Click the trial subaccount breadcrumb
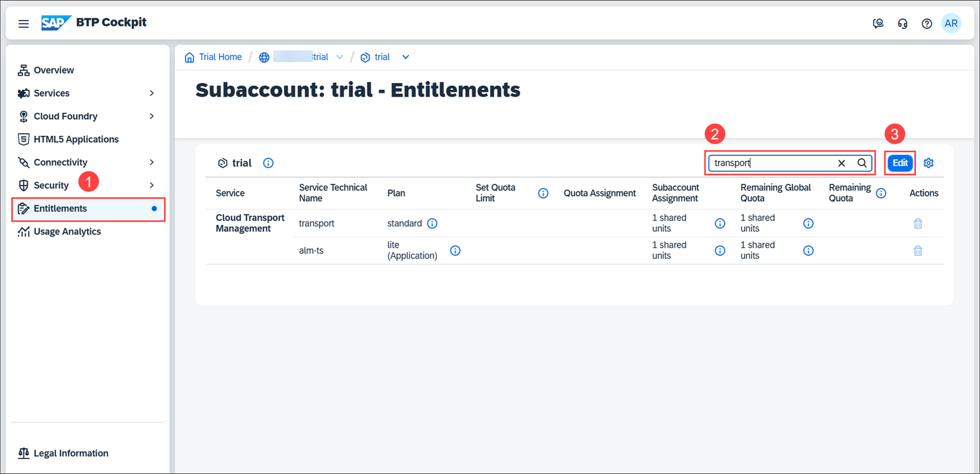This screenshot has height=474, width=980. pyautogui.click(x=375, y=57)
